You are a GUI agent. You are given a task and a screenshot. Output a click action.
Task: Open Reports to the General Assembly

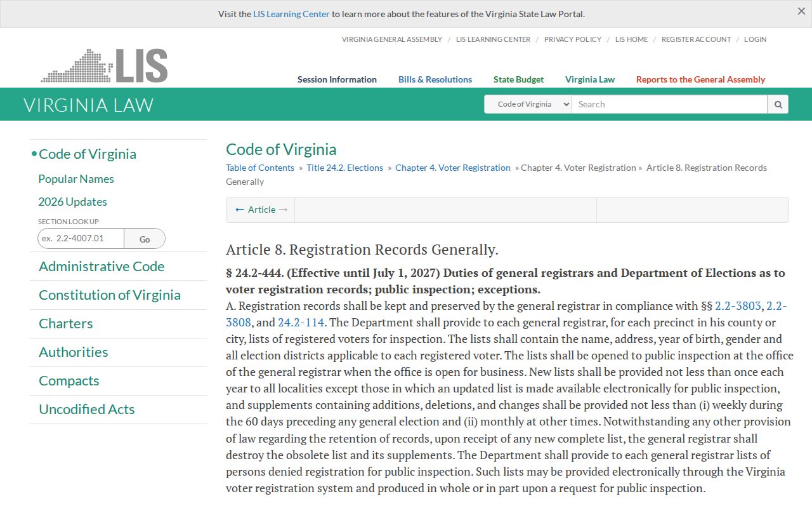(700, 79)
